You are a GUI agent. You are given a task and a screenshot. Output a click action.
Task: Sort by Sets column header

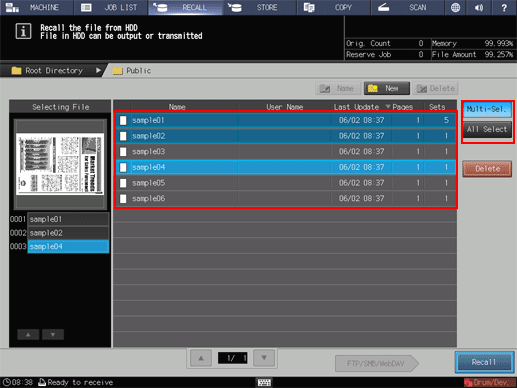[x=437, y=107]
